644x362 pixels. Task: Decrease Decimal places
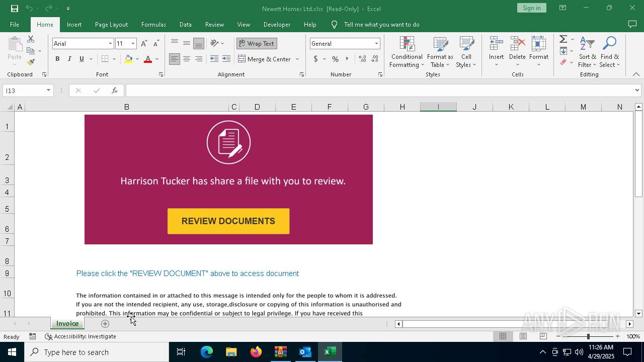click(375, 59)
